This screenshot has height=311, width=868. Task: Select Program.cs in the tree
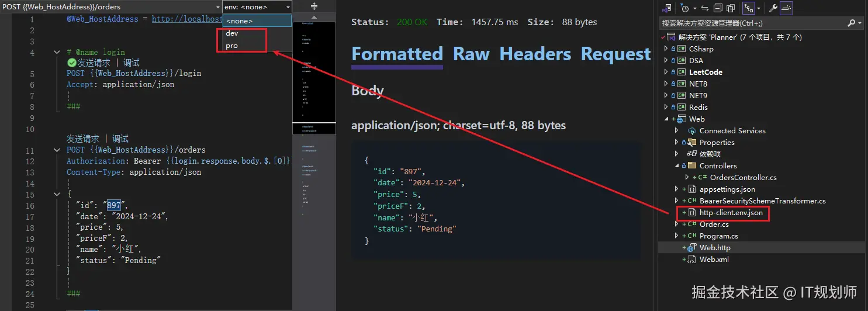coord(719,236)
